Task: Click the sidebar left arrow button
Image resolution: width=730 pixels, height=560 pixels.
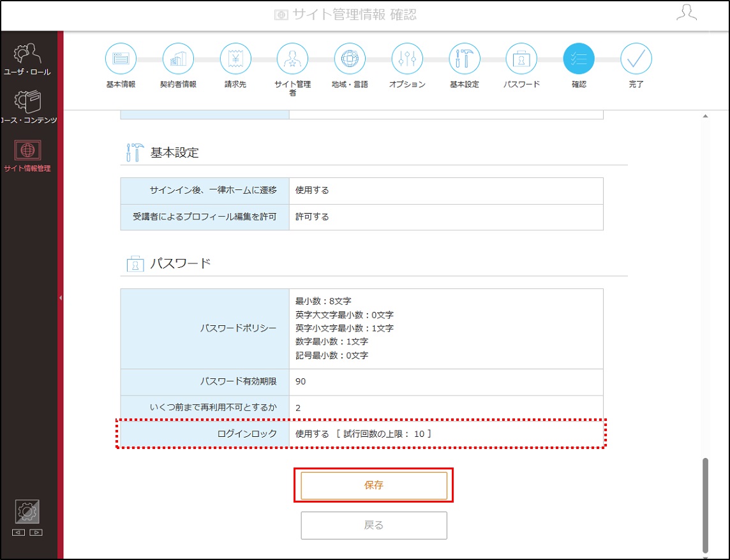Action: tap(19, 533)
